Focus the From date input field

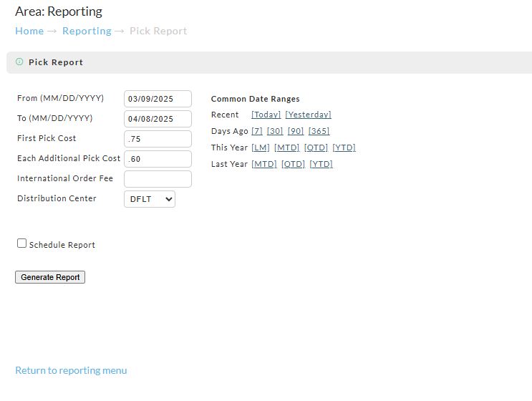tap(158, 99)
